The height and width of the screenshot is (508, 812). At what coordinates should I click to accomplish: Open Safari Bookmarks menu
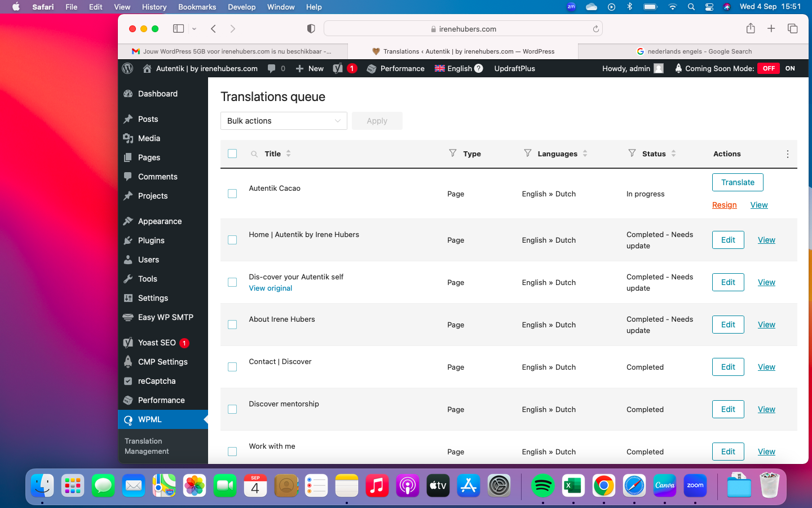[x=197, y=7]
